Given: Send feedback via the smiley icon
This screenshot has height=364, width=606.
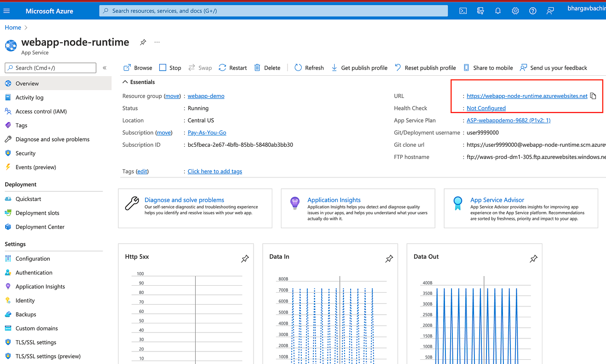Looking at the screenshot, I should (550, 10).
